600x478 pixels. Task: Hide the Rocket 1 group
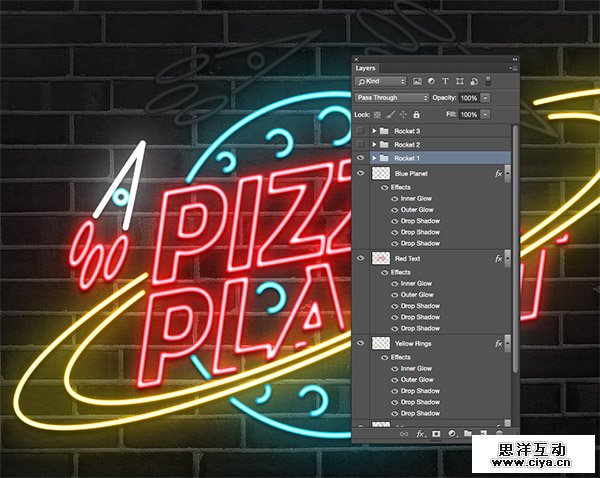[x=361, y=158]
